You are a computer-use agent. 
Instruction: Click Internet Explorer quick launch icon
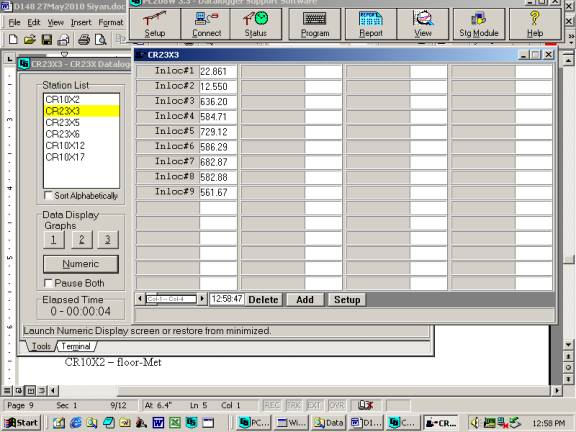coord(76,423)
